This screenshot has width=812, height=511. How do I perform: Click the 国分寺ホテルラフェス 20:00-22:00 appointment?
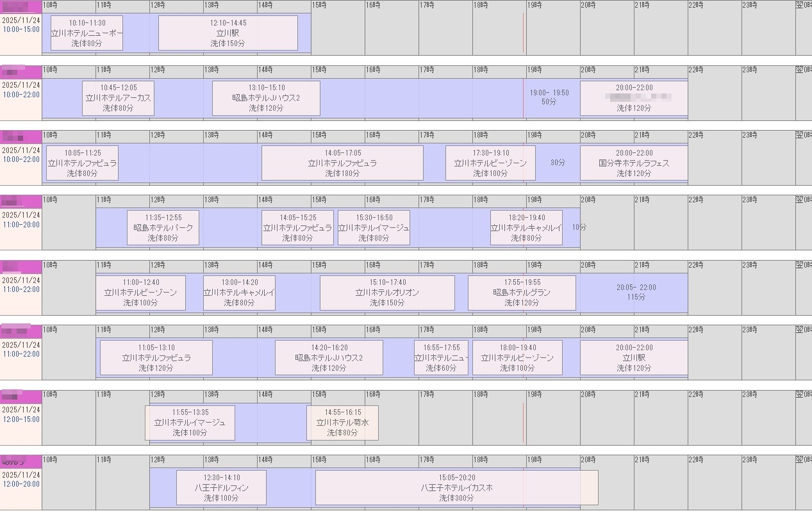pos(634,163)
